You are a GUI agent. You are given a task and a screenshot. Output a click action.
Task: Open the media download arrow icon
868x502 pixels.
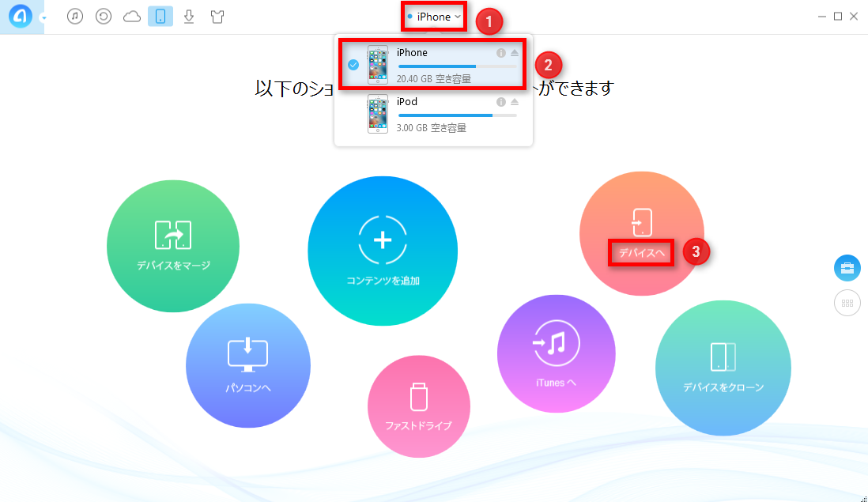click(189, 17)
